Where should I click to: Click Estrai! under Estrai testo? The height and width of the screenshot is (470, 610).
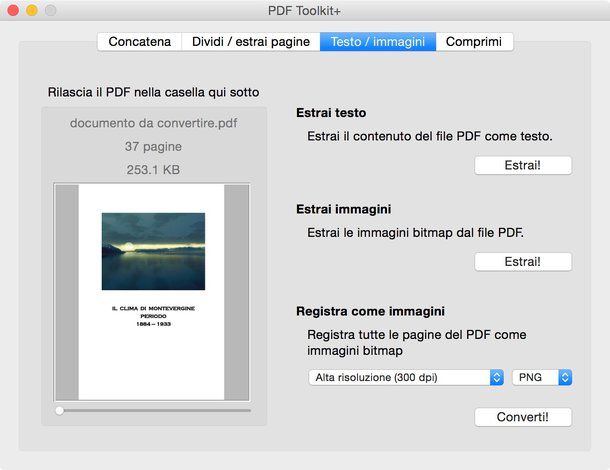coord(523,165)
